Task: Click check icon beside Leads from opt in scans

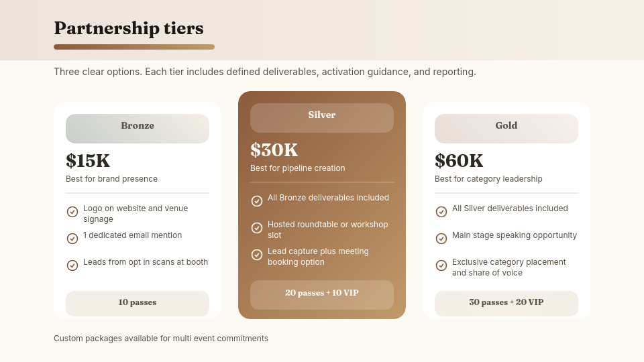Action: coord(72,265)
